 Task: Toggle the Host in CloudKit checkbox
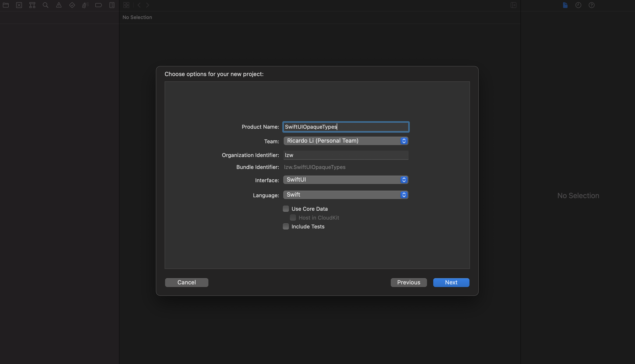[293, 218]
